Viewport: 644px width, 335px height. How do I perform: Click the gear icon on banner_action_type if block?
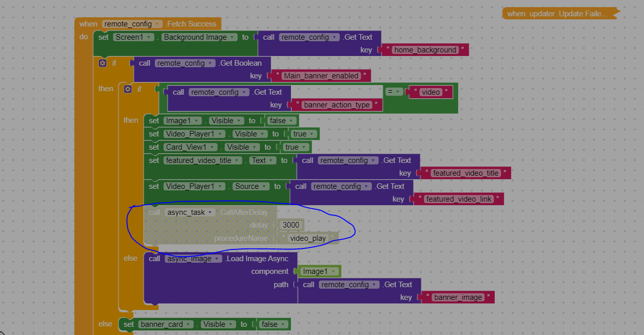pos(128,89)
